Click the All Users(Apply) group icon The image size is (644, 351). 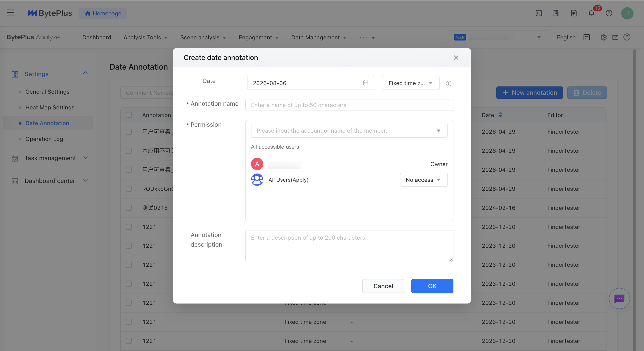(257, 180)
